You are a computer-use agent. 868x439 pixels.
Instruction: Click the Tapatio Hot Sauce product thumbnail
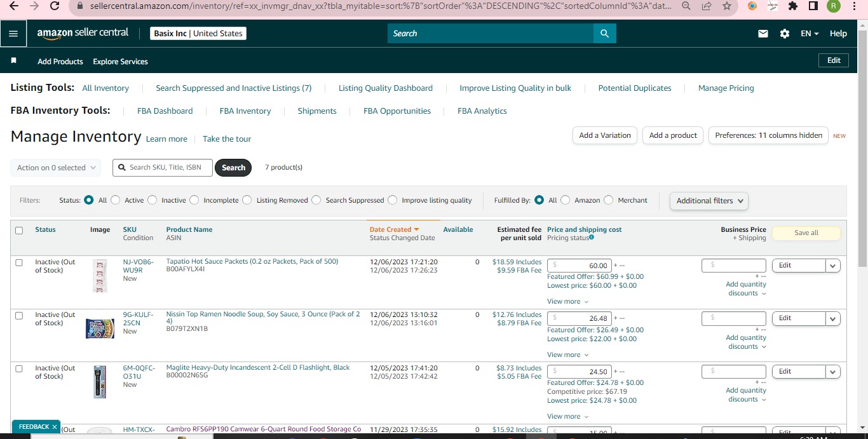[x=100, y=275]
